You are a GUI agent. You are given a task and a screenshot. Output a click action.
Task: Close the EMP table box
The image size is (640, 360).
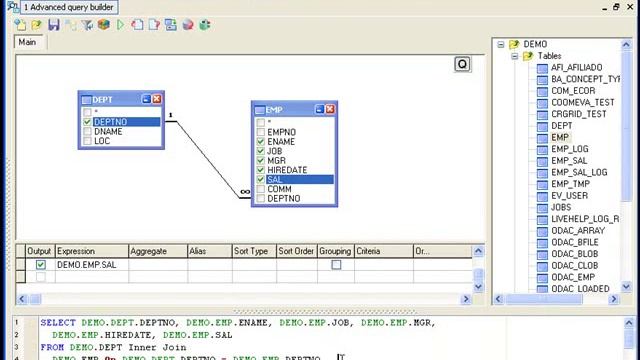[330, 109]
